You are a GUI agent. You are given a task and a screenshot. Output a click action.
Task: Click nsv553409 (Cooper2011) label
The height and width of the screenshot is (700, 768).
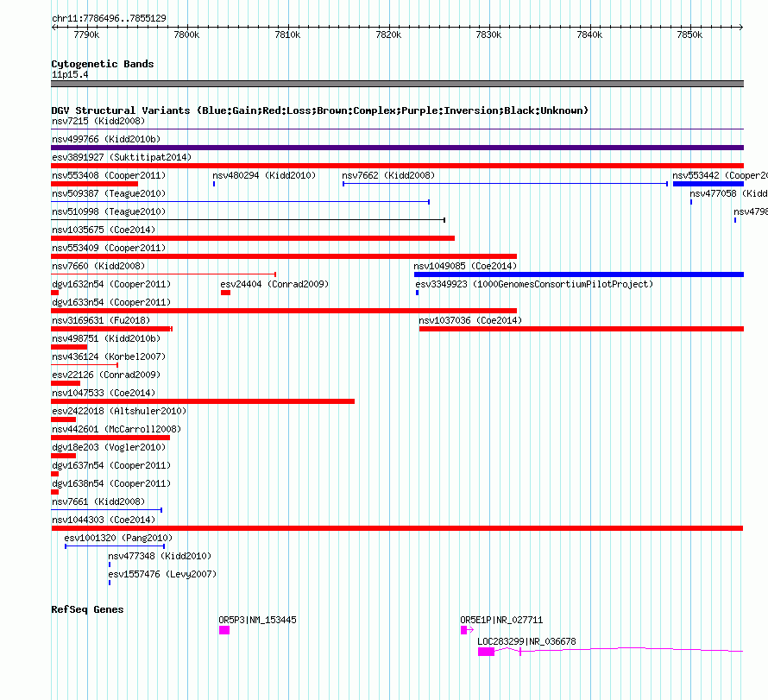click(x=109, y=248)
